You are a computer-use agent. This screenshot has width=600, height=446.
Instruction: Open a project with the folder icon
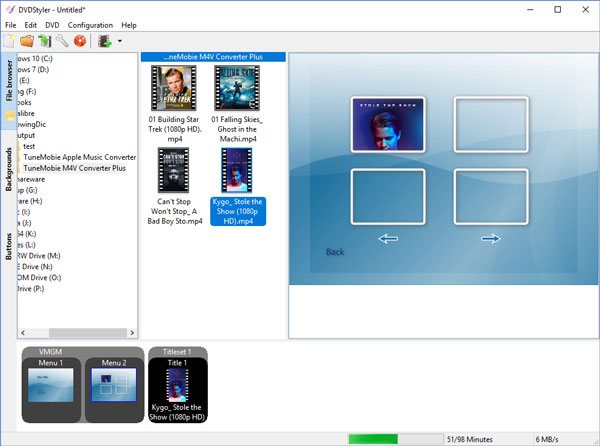(x=27, y=41)
